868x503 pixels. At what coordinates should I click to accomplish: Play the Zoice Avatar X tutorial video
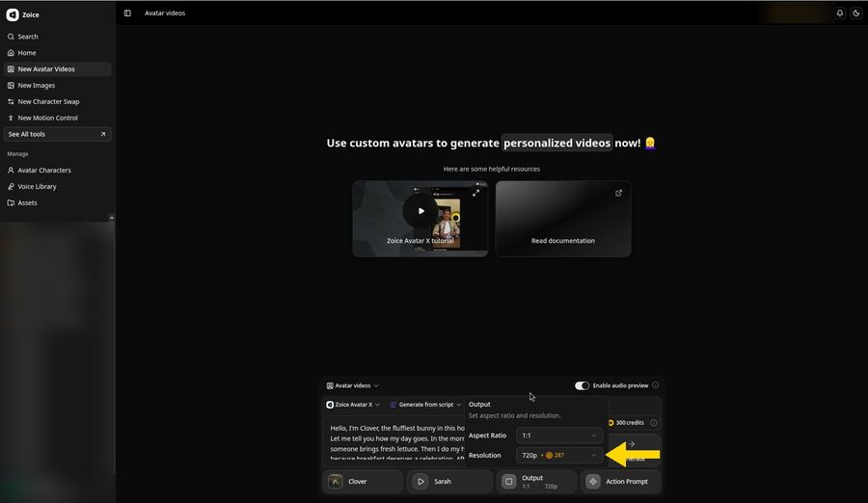coord(420,211)
